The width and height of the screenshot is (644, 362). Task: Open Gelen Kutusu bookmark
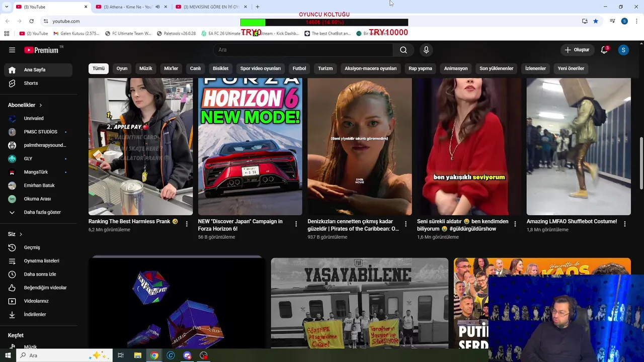pos(76,34)
